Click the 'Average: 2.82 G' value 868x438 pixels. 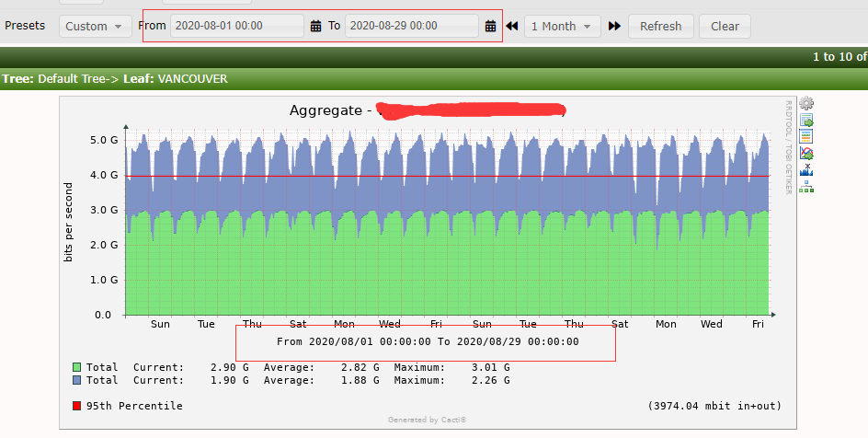[321, 367]
